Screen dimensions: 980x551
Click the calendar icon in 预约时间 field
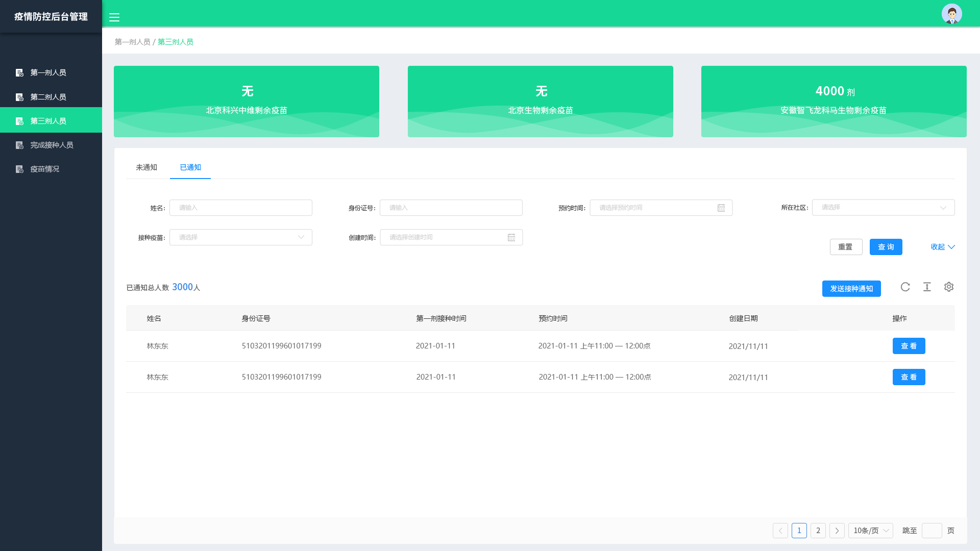click(721, 208)
